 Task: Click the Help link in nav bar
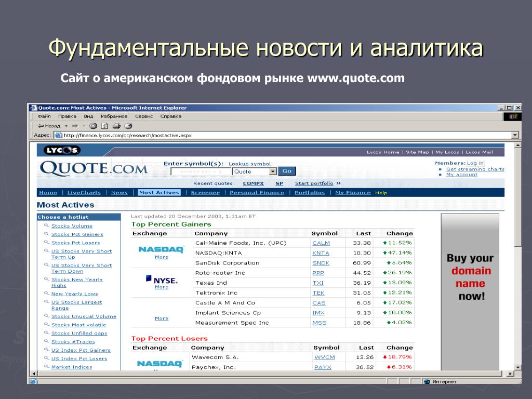point(381,193)
